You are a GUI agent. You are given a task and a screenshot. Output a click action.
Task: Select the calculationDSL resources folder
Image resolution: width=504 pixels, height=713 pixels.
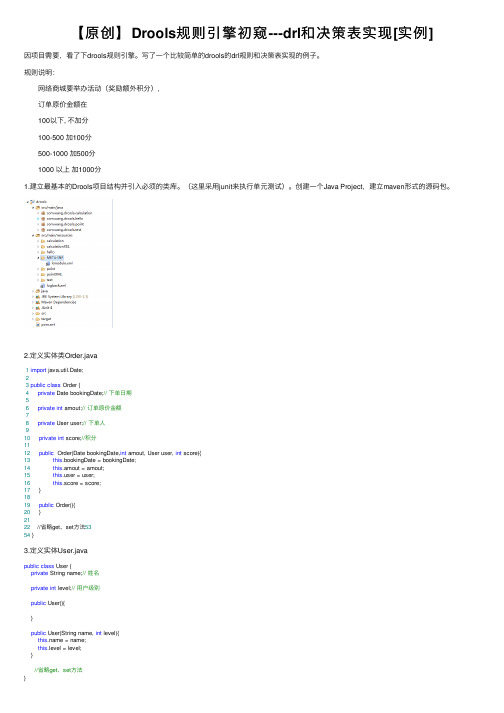58,246
